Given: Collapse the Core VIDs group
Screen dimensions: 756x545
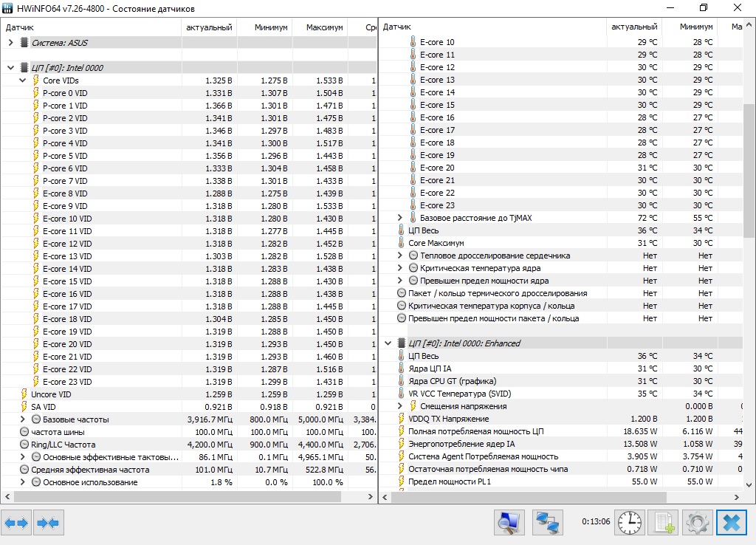Looking at the screenshot, I should pyautogui.click(x=22, y=80).
